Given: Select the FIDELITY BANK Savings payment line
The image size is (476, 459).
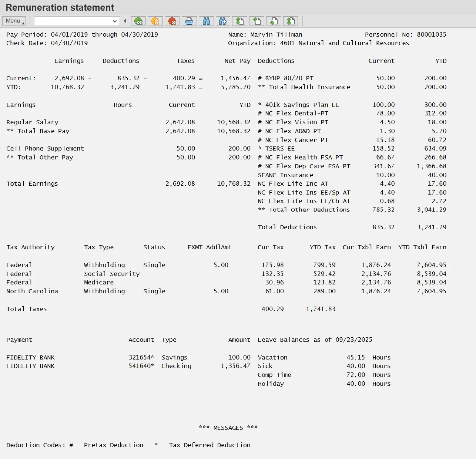Looking at the screenshot, I should point(30,357).
